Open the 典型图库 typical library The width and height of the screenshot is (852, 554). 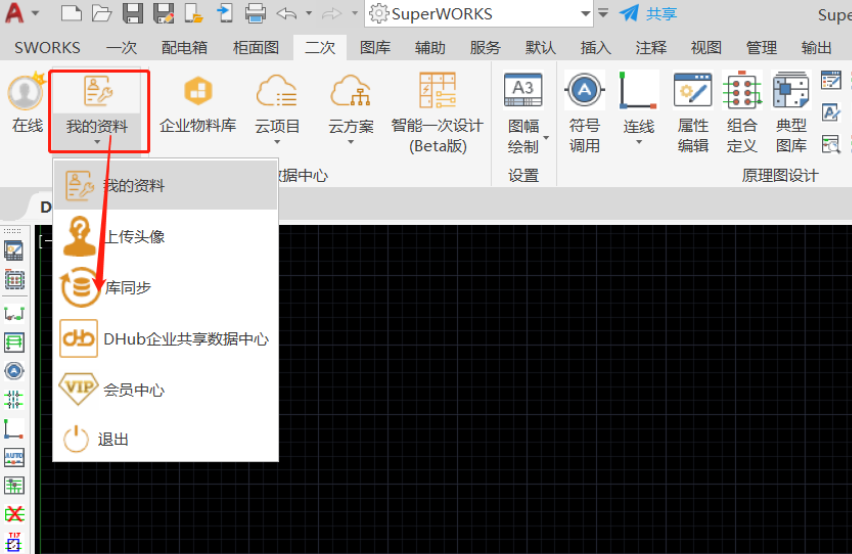791,112
